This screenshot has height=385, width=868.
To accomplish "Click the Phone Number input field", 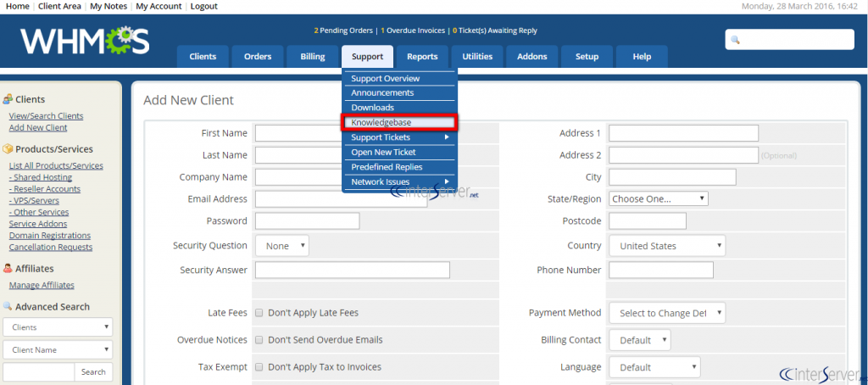I will pos(661,270).
